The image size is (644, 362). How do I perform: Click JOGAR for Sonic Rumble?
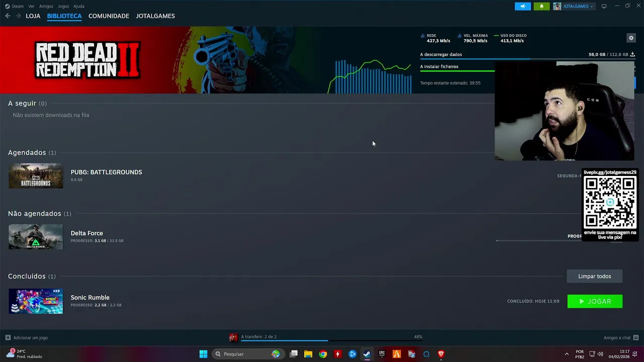(x=595, y=301)
